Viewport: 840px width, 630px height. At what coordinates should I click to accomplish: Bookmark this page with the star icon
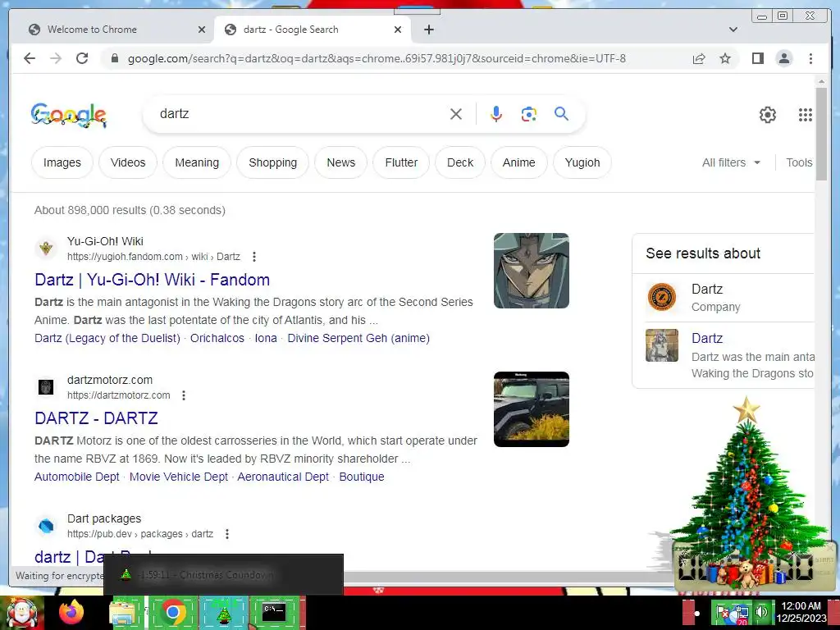tap(725, 58)
